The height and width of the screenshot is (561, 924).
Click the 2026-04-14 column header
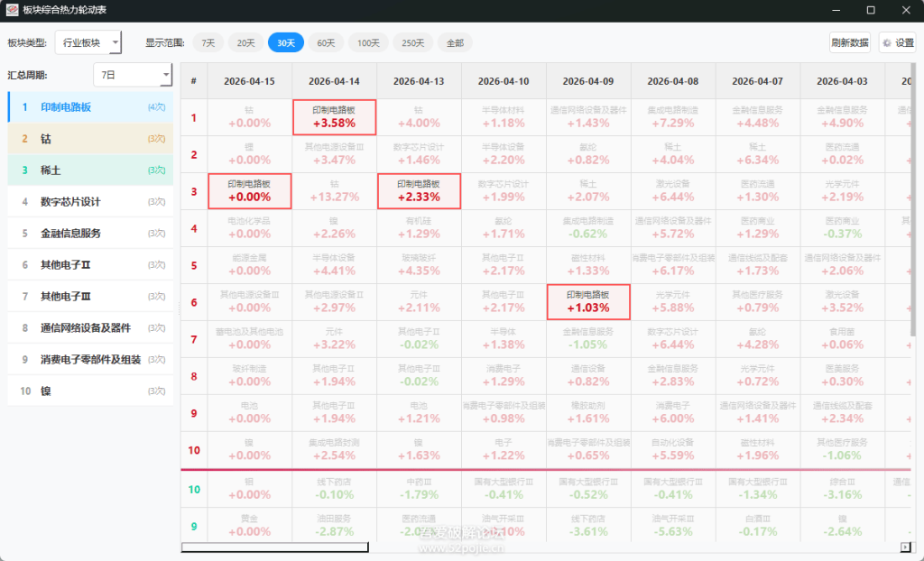[x=334, y=81]
